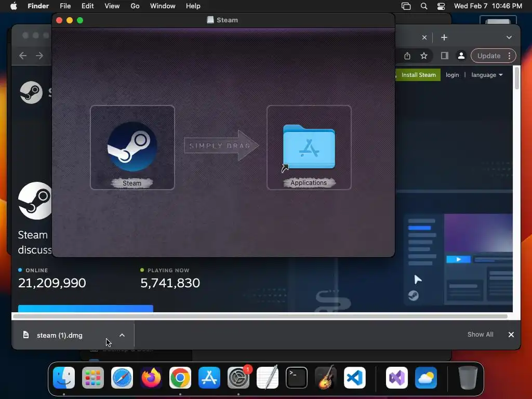
Task: Launch Google Chrome from the dock
Action: coord(180,378)
